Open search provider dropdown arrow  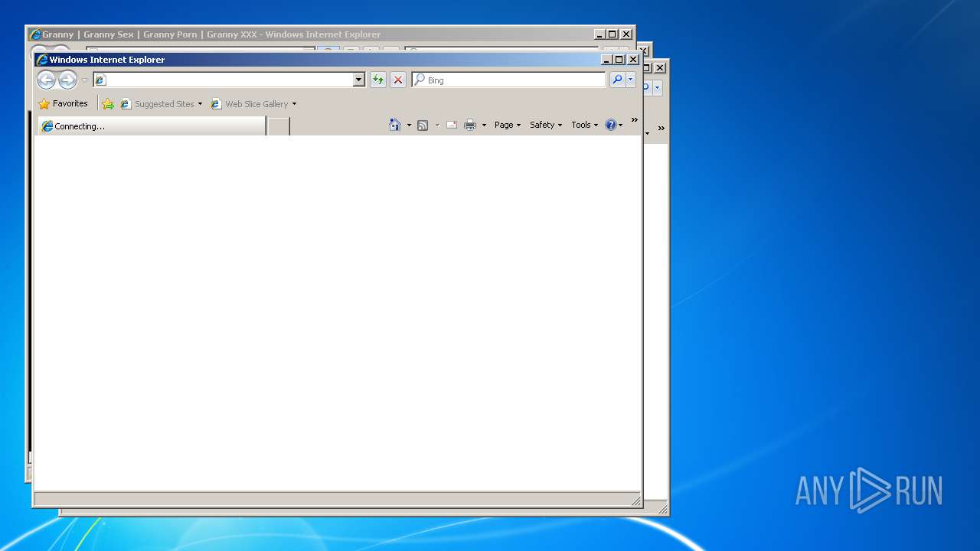(x=631, y=80)
